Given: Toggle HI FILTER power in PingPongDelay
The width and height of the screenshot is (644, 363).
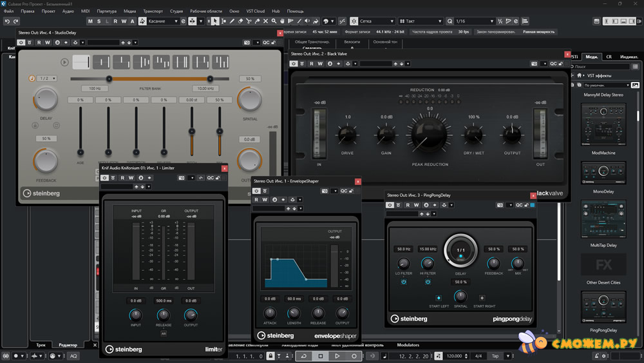Looking at the screenshot, I should click(x=428, y=282).
